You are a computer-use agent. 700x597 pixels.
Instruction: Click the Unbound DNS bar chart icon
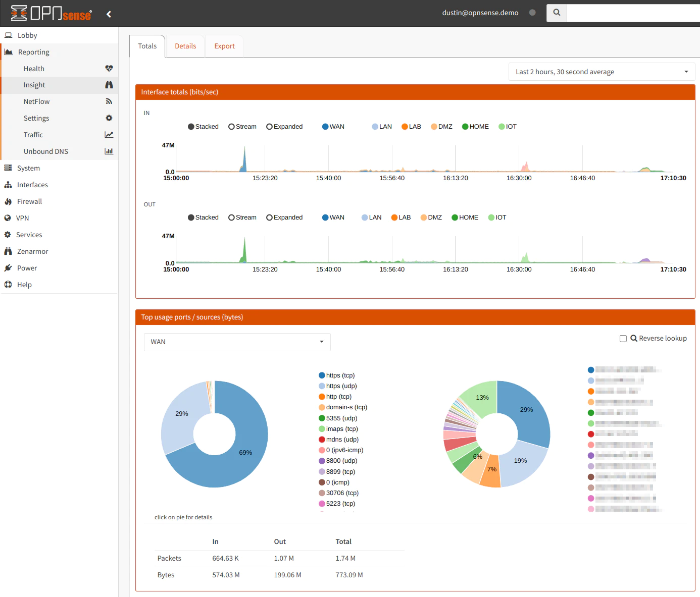109,151
